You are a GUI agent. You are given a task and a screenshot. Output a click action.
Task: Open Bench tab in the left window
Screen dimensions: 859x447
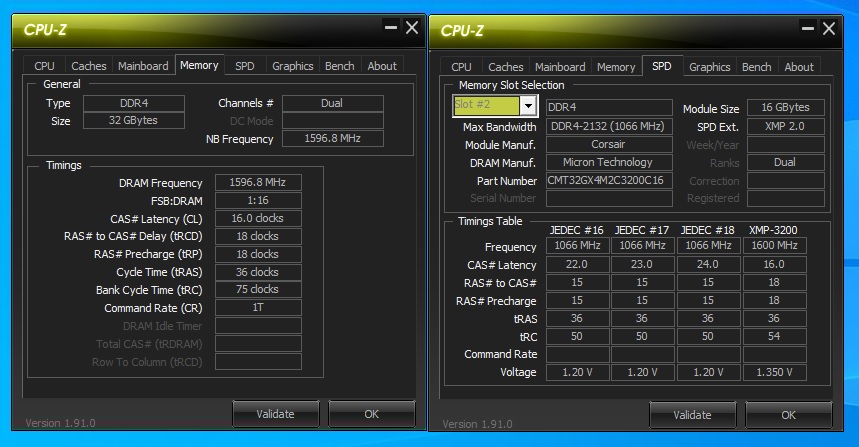click(339, 66)
